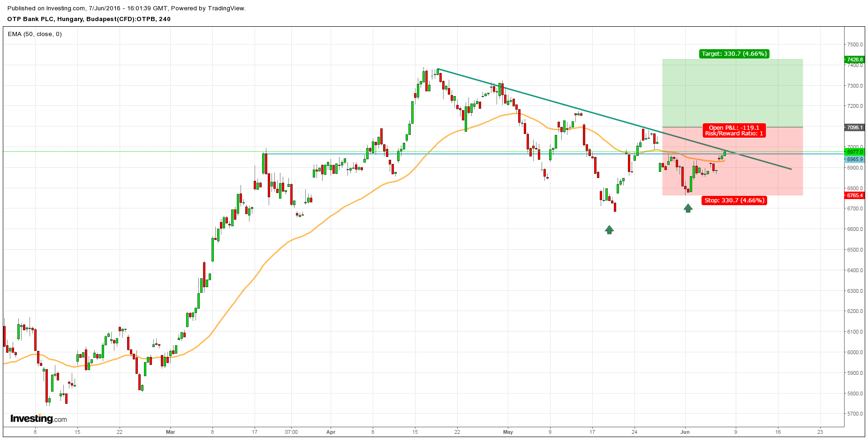
Task: Click the blue 6965.9 price tag
Action: (854, 159)
